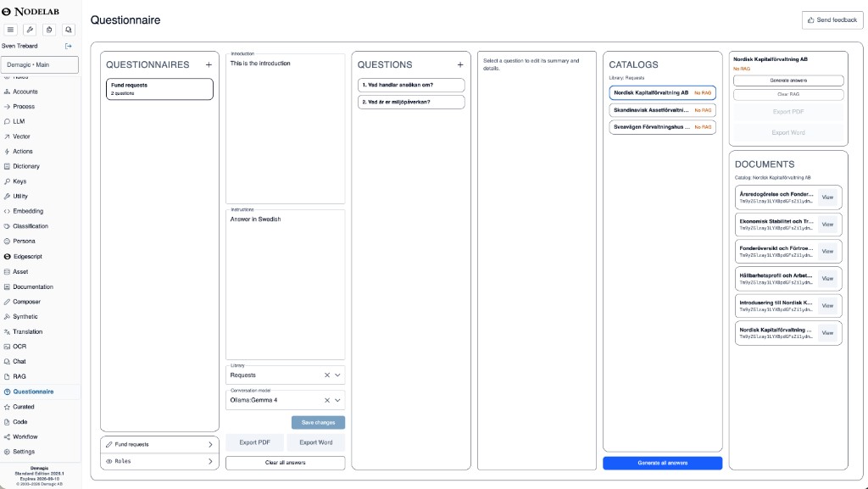The image size is (868, 489).
Task: Click the Code sidebar icon
Action: point(7,422)
